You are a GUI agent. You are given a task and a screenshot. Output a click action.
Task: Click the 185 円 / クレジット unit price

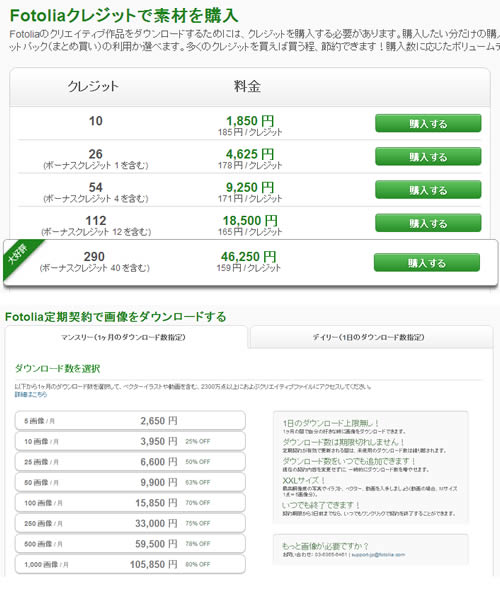tap(250, 132)
